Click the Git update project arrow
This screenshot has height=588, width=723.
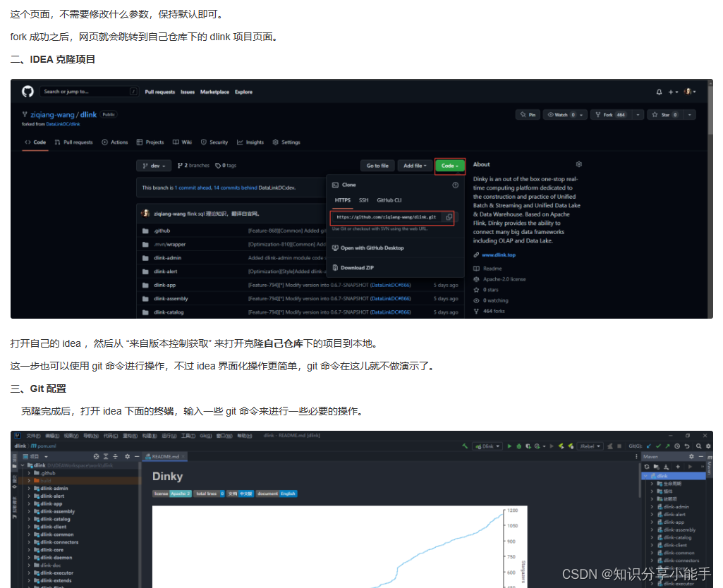tap(649, 446)
